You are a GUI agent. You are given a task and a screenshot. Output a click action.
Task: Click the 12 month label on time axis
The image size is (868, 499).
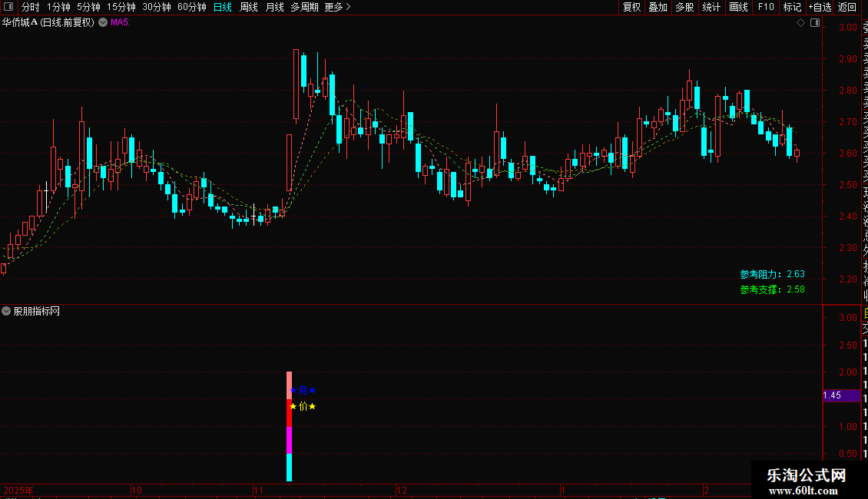click(402, 491)
